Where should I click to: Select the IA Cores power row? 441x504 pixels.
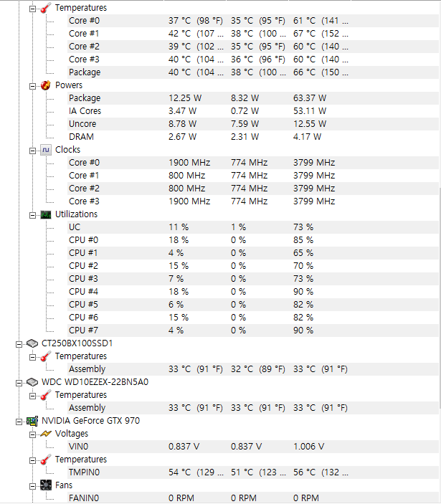(85, 111)
